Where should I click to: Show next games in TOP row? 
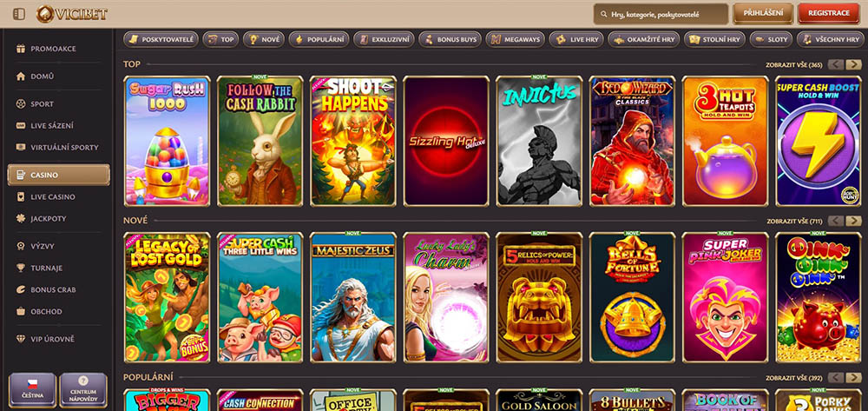click(x=853, y=65)
